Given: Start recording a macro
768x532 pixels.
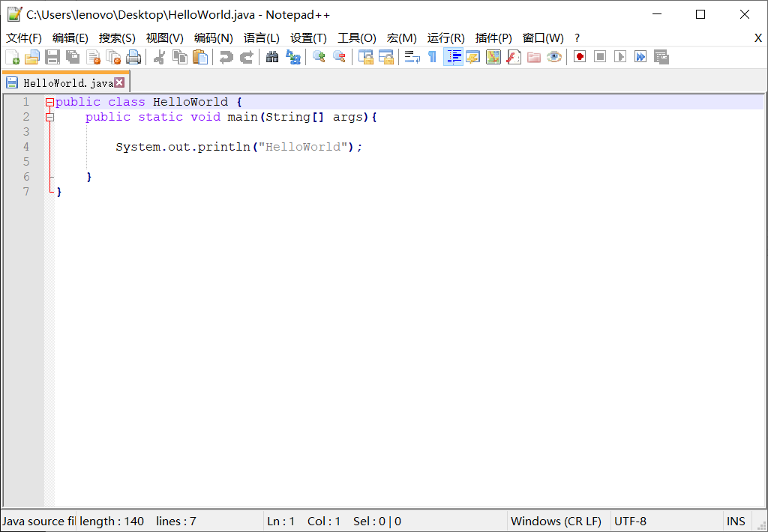Looking at the screenshot, I should click(578, 57).
